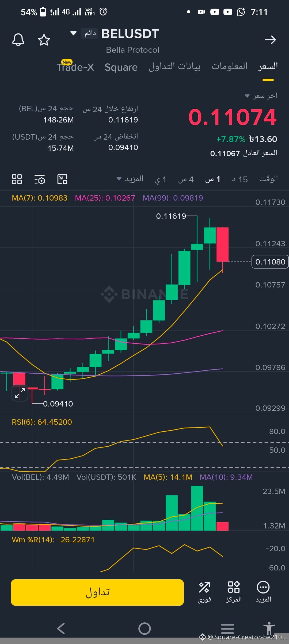Screen dimensions: 289x644
Task: Tap the volume MA(5) label
Action: [x=168, y=477]
